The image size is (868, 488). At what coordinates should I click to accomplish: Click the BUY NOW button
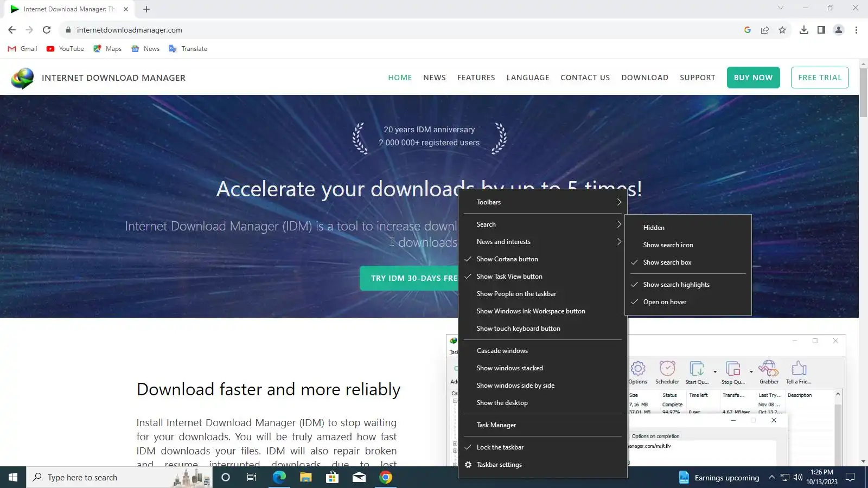(x=754, y=78)
